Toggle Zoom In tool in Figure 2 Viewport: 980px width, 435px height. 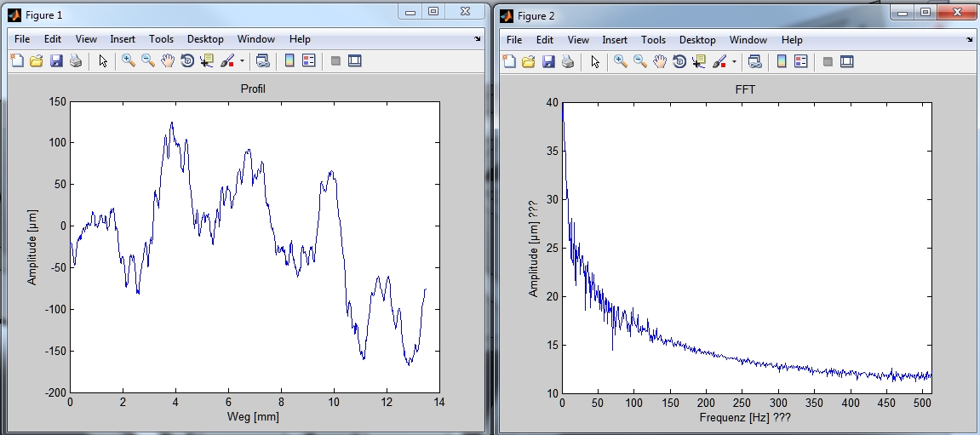tap(620, 61)
